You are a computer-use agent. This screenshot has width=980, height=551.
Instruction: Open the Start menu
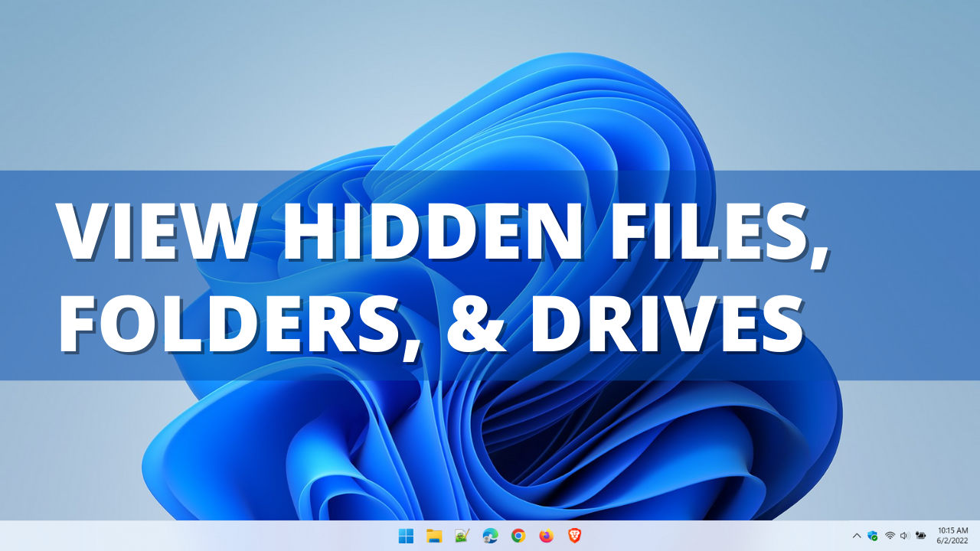tap(407, 536)
